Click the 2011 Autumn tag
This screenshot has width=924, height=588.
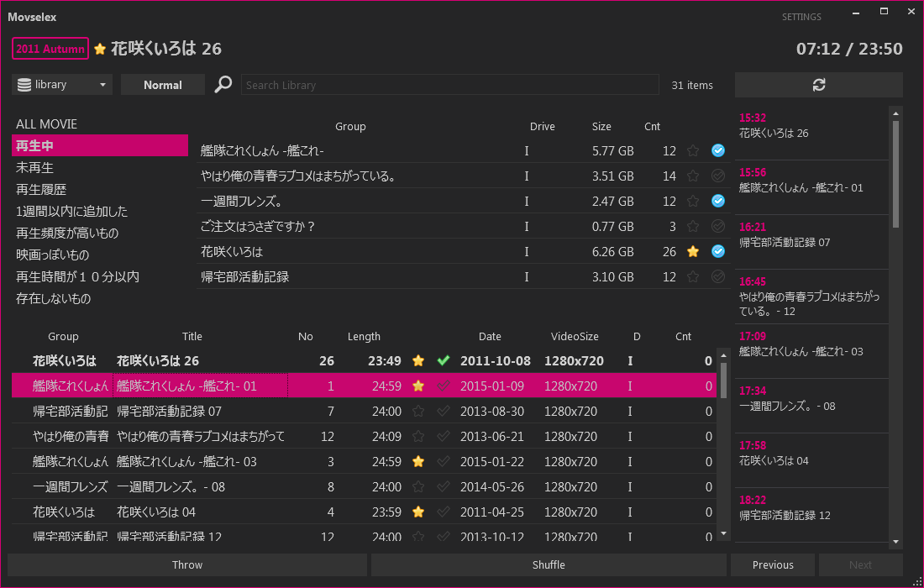(50, 49)
